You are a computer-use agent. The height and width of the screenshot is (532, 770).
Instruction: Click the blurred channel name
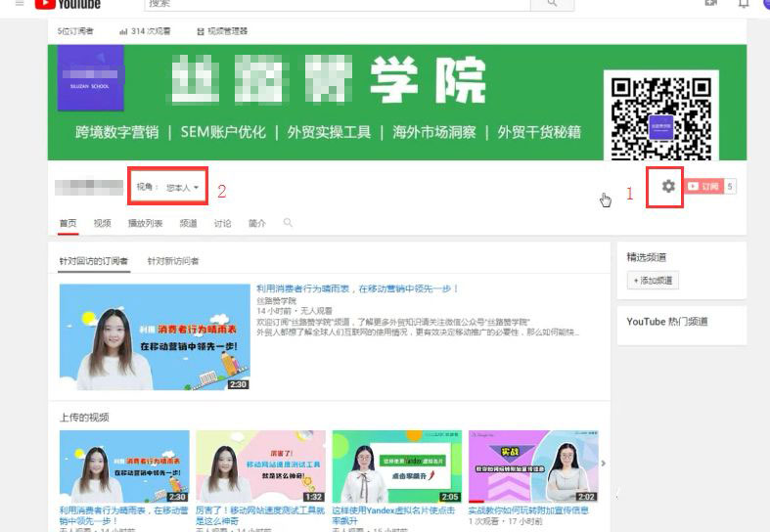tap(89, 188)
